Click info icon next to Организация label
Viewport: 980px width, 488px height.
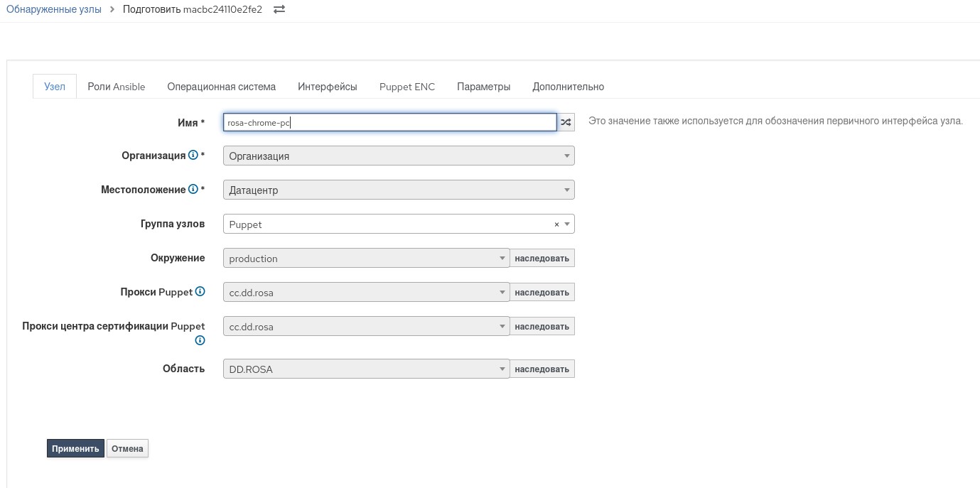pyautogui.click(x=193, y=156)
